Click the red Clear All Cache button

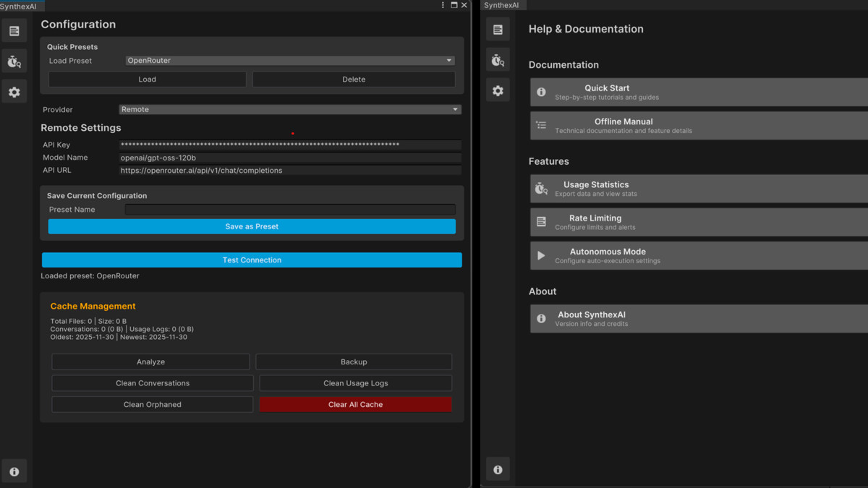[x=356, y=405]
